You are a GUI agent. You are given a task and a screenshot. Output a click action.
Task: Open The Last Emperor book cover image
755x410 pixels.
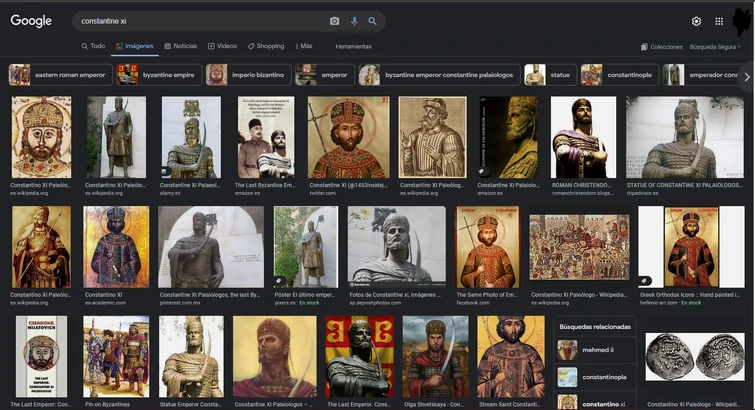pos(41,357)
